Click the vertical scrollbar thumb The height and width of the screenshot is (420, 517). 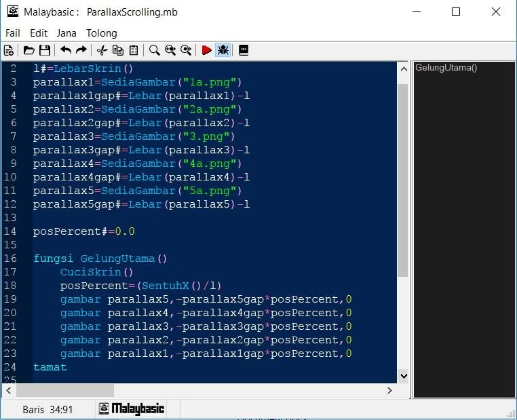click(x=403, y=180)
